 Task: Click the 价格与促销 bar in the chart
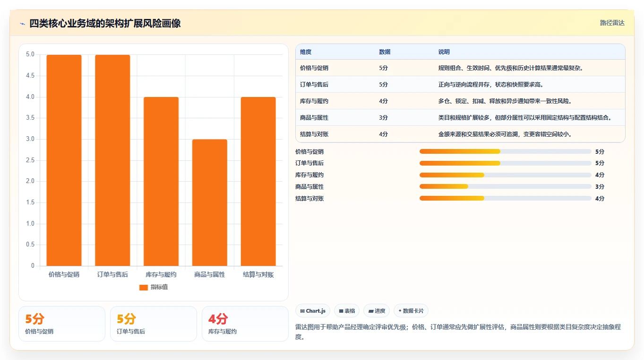click(64, 160)
